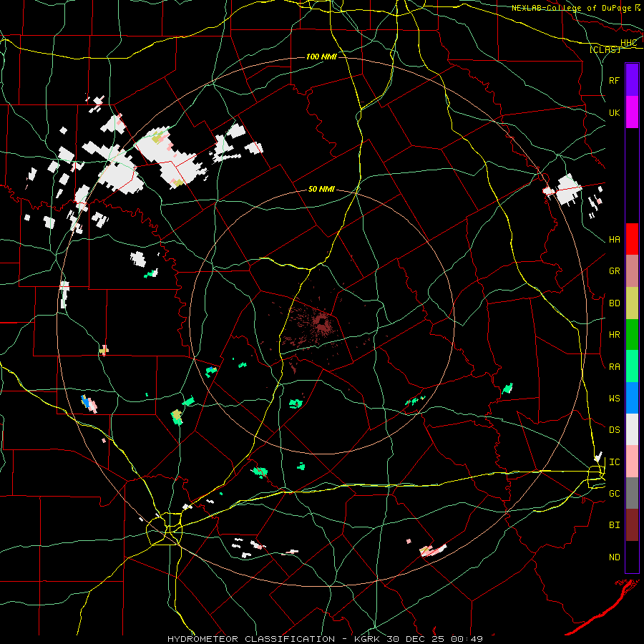Image resolution: width=644 pixels, height=644 pixels.
Task: Click the 00:49 timestamp
Action: (467, 639)
